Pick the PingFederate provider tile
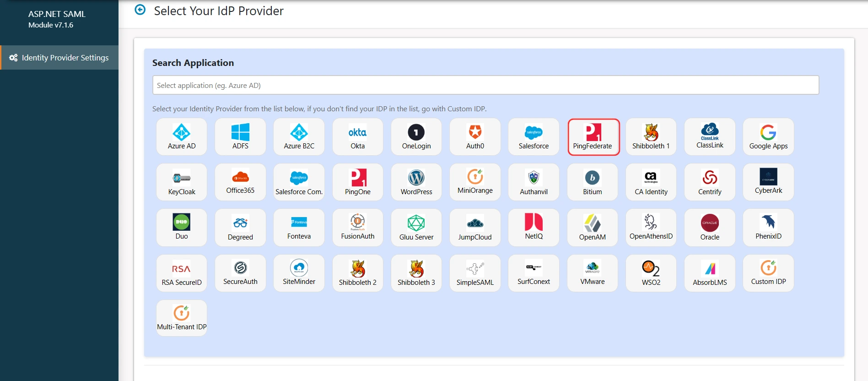Image resolution: width=868 pixels, height=381 pixels. (x=593, y=137)
